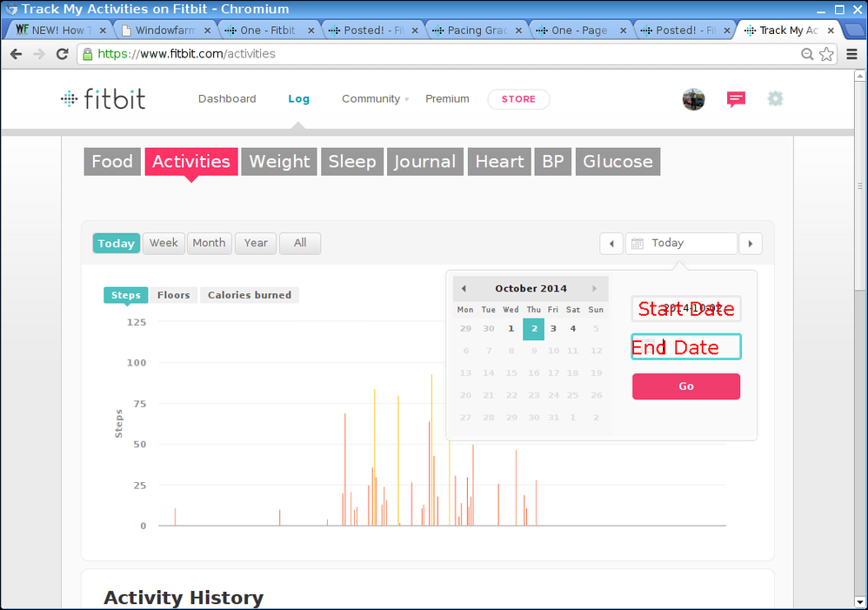The height and width of the screenshot is (610, 868).
Task: Go to next day arrow beside Today
Action: pos(751,244)
